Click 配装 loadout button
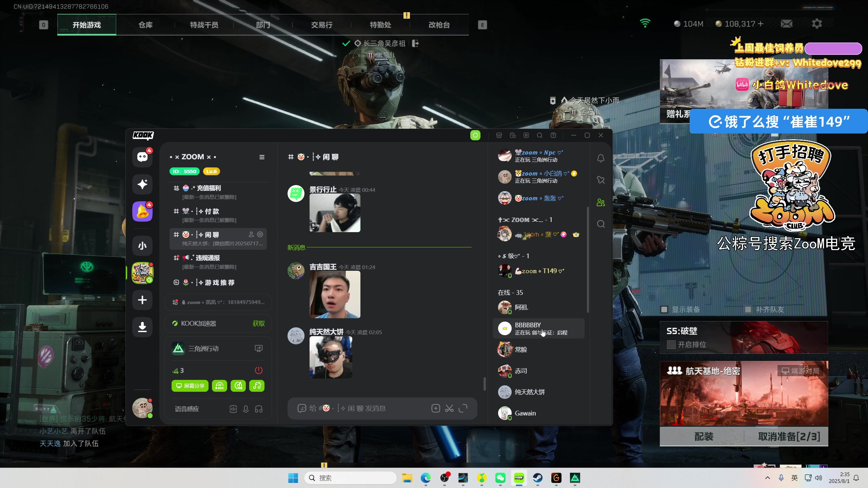Screen dimensions: 868x488 pyautogui.click(x=704, y=436)
